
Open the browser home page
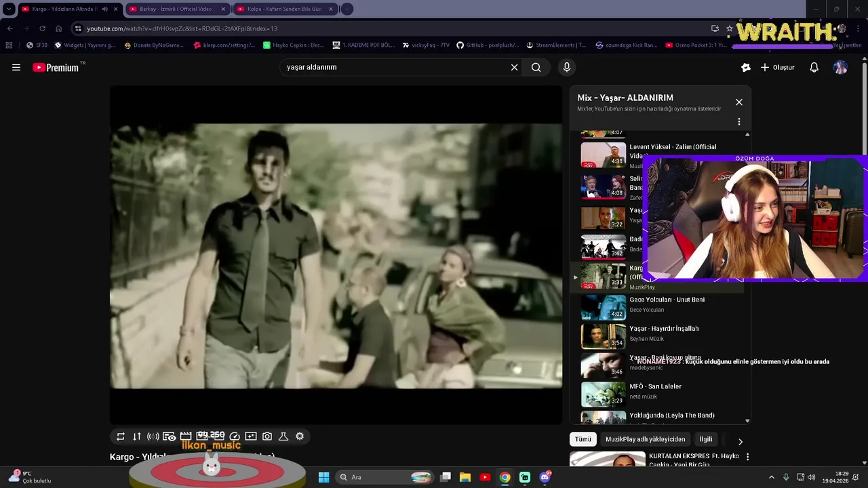pos(58,28)
